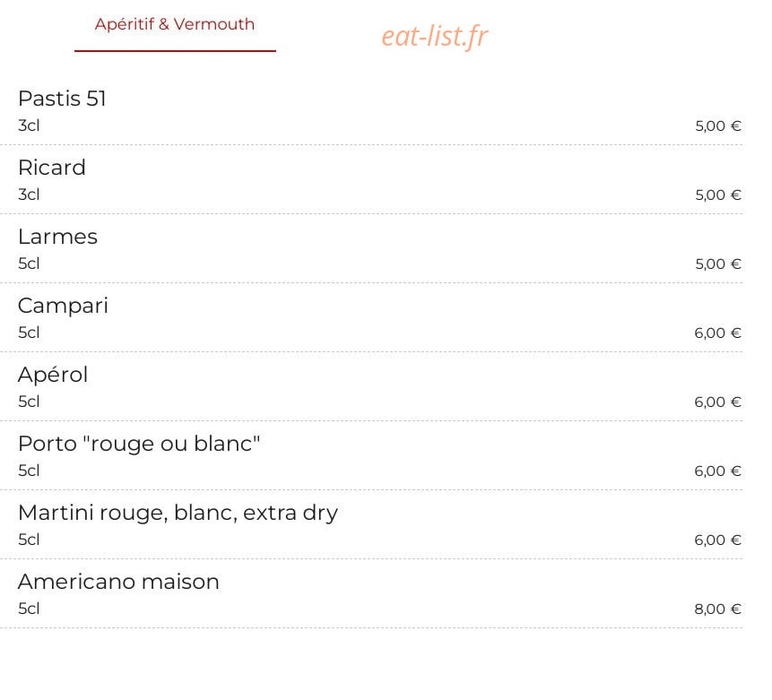Click the 5cl volume under Americano maison

(29, 609)
